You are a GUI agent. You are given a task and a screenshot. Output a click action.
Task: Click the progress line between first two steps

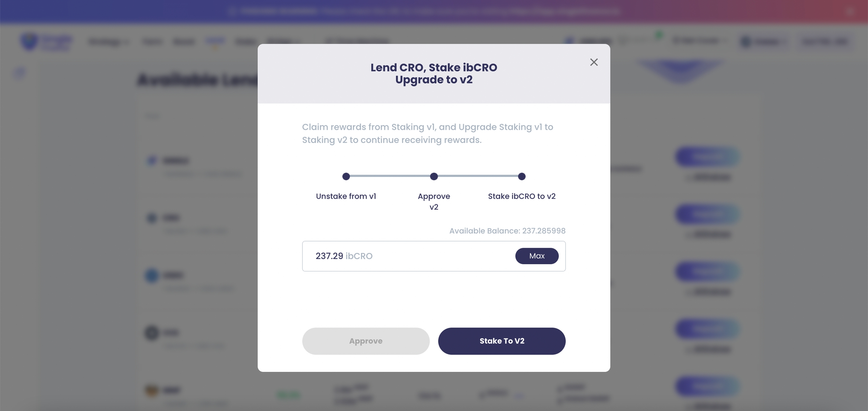pyautogui.click(x=390, y=176)
